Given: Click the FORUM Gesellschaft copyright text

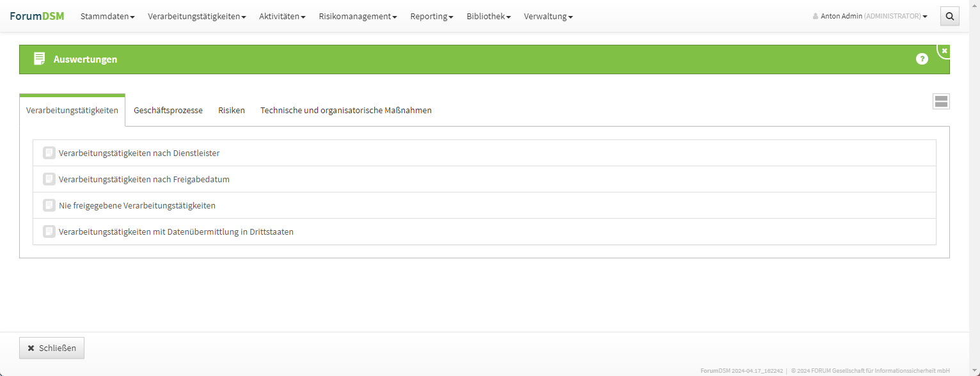Looking at the screenshot, I should point(871,370).
